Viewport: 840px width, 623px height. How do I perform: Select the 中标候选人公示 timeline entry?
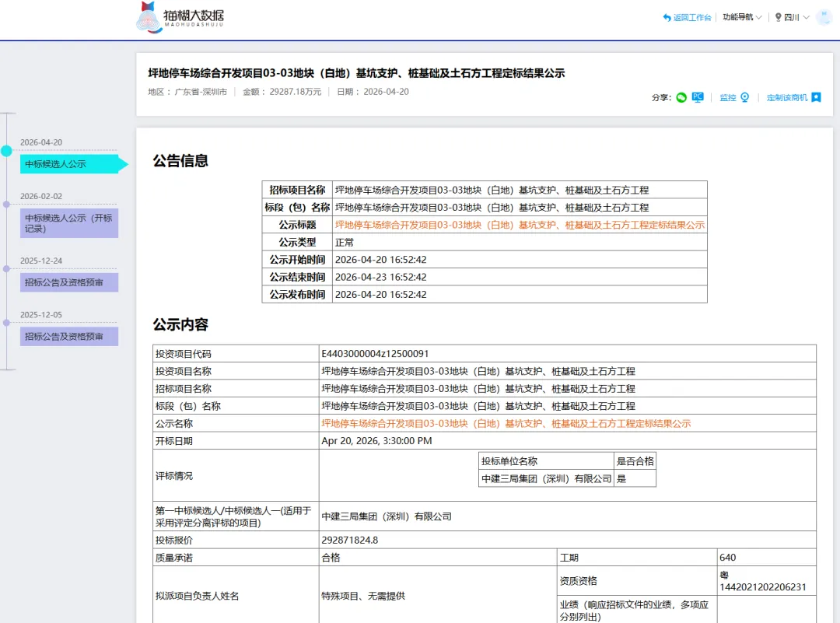point(70,164)
